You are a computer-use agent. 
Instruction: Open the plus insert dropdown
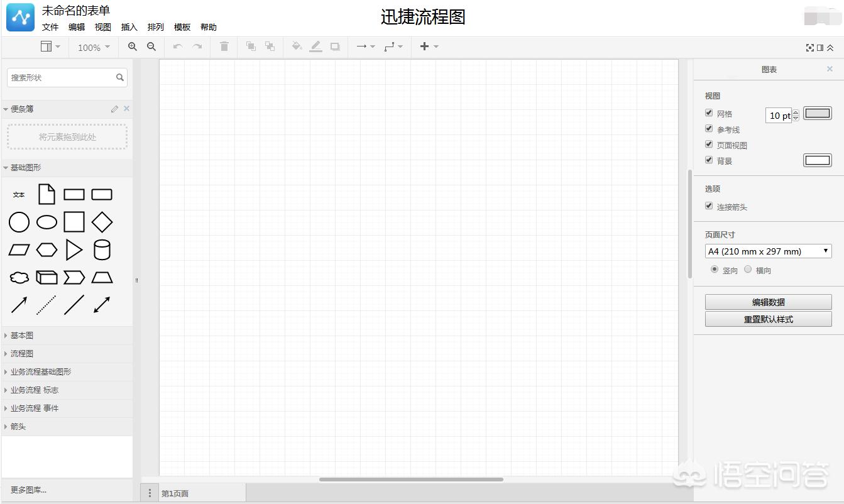[429, 47]
